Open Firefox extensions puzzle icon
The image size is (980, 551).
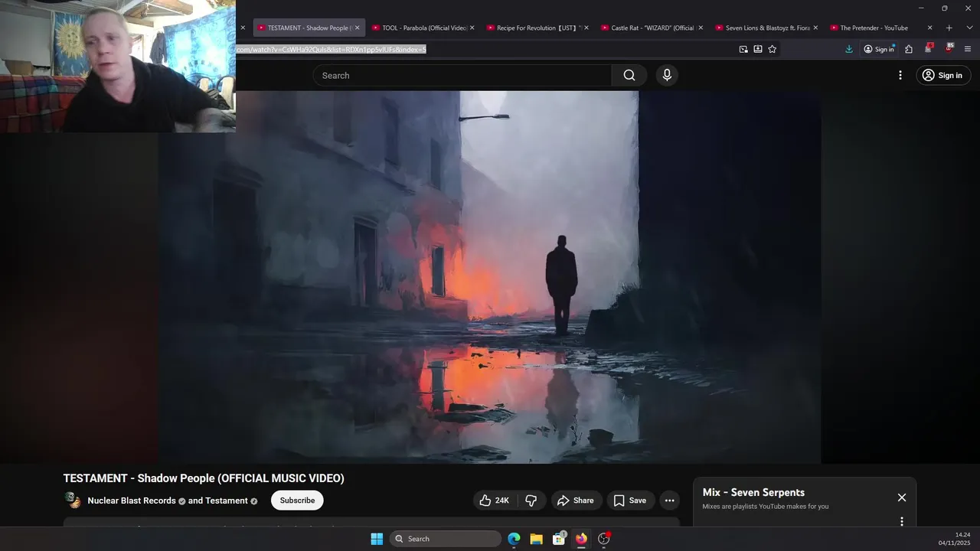pos(909,49)
